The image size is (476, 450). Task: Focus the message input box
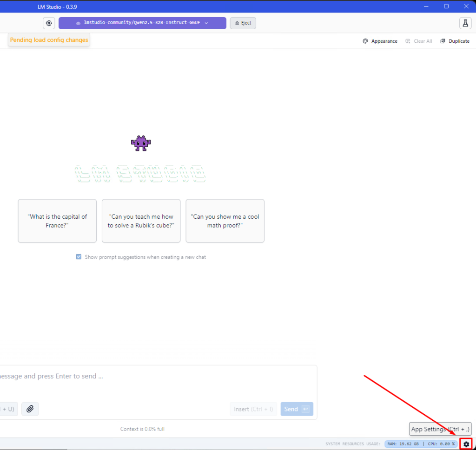coord(158,376)
